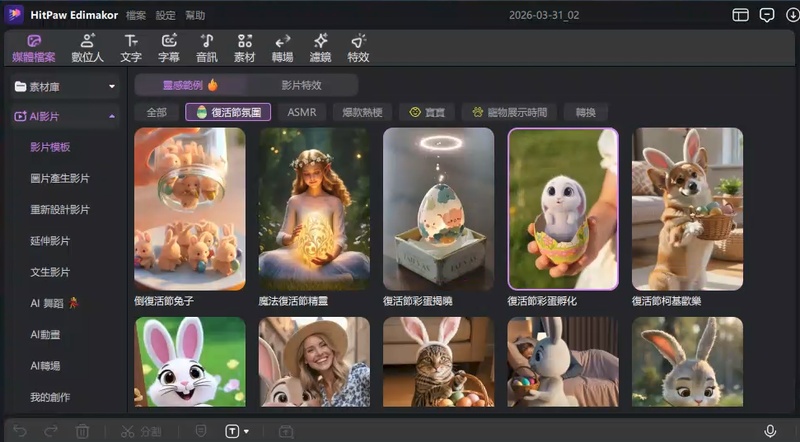Open the 轉場 transitions panel
This screenshot has height=442, width=800.
pyautogui.click(x=282, y=49)
